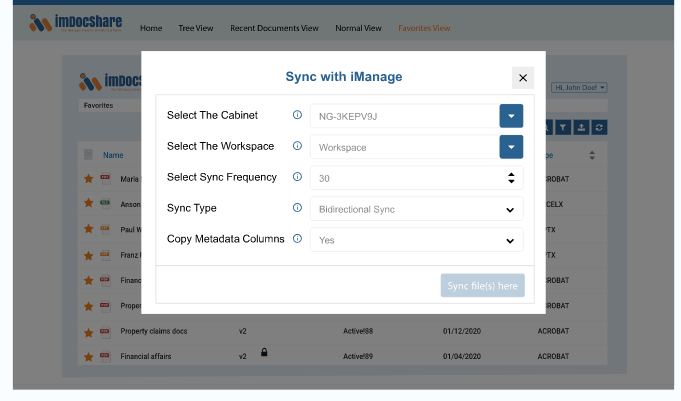681x401 pixels.
Task: Click lock icon on Financial affairs row
Action: (x=264, y=353)
